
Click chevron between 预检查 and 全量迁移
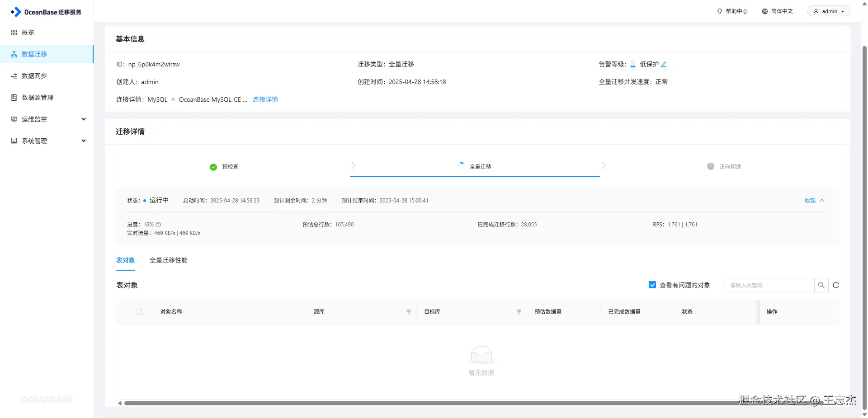[354, 165]
